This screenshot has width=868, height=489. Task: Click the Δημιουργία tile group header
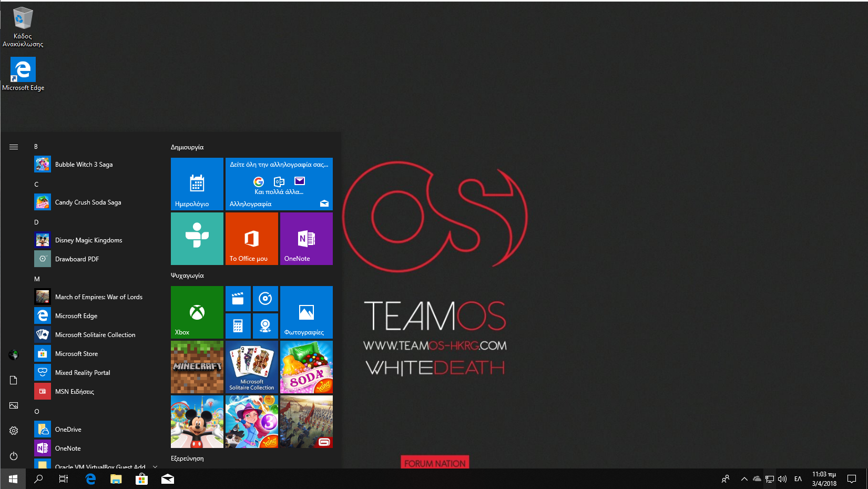(x=187, y=147)
